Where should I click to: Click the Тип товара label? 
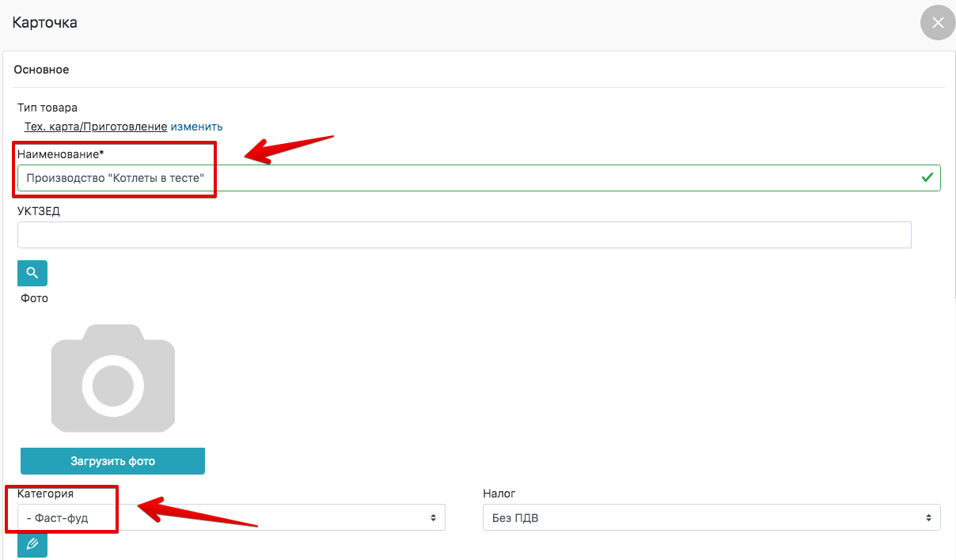point(47,108)
